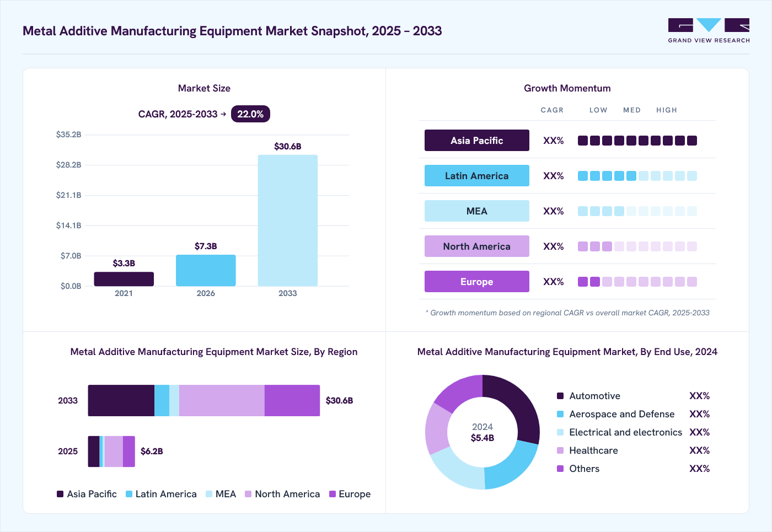772x532 pixels.
Task: Click the North America segment in 2033 stacked bar
Action: [222, 401]
